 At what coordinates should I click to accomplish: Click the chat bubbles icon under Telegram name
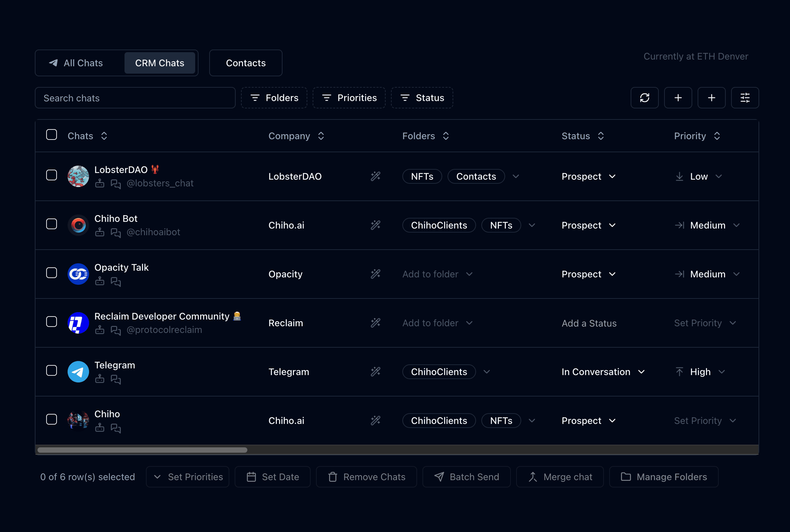pos(116,379)
